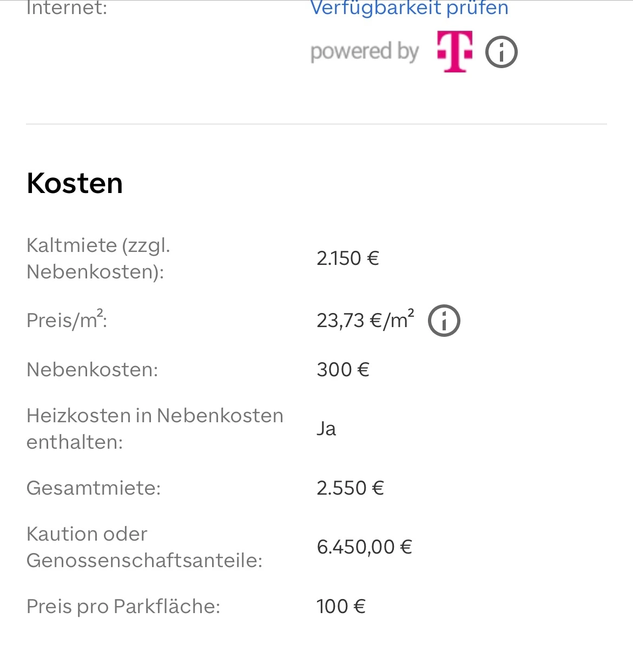
Task: Tap the Gesamtmiete label
Action: click(x=94, y=488)
